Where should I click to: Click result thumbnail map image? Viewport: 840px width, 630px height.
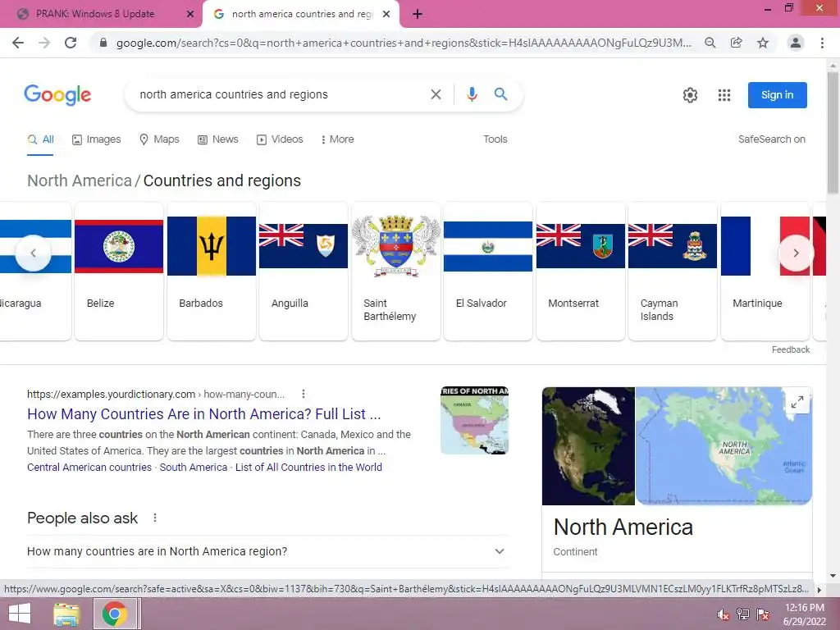click(x=475, y=421)
